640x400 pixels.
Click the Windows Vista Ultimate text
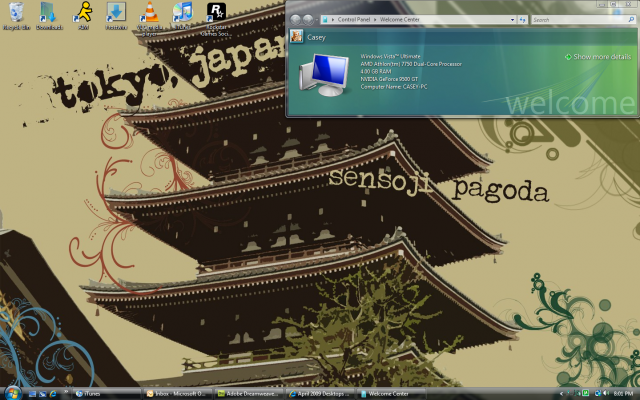[390, 56]
